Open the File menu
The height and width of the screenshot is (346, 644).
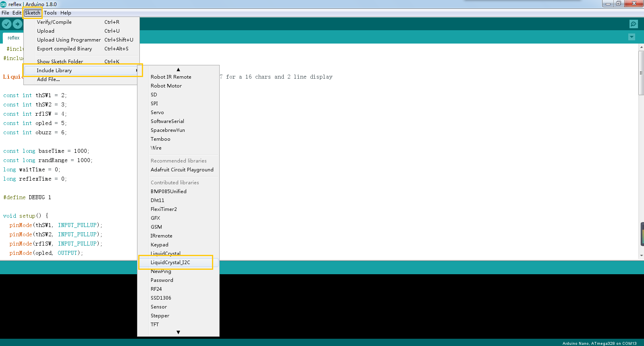5,13
